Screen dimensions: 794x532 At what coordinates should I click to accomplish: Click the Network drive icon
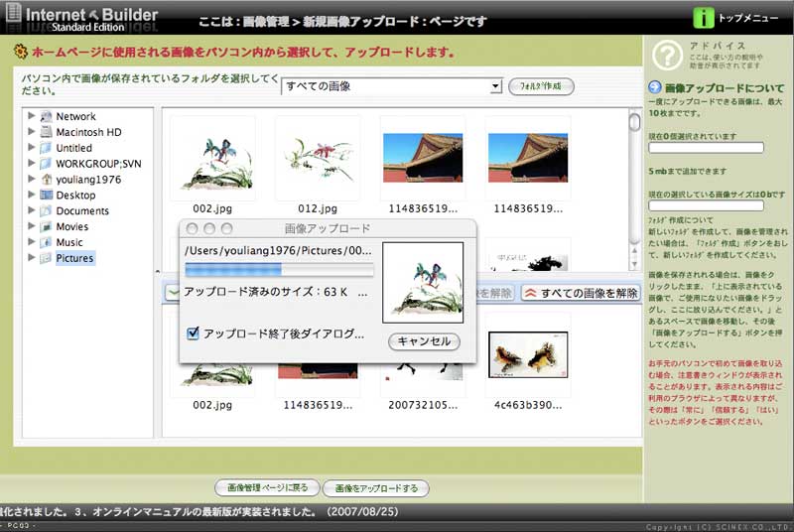tap(47, 116)
